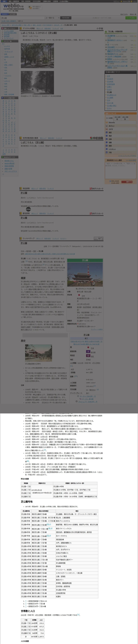Click the ward emblem in 特別区 row
138x644 pixels.
pos(88,355)
